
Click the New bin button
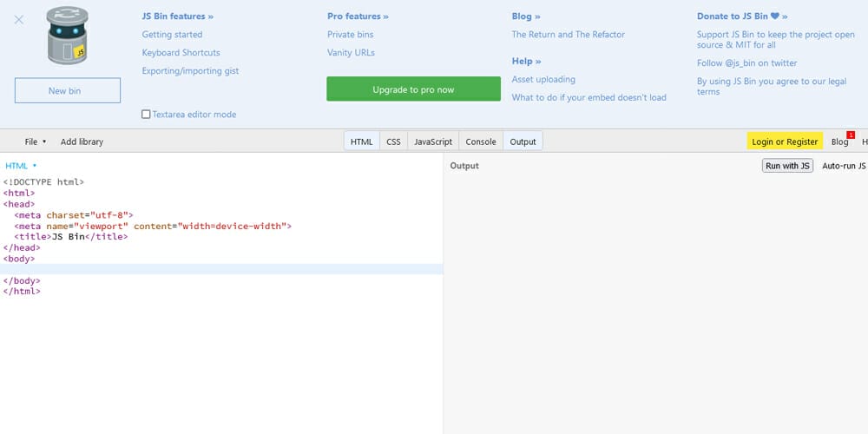68,90
